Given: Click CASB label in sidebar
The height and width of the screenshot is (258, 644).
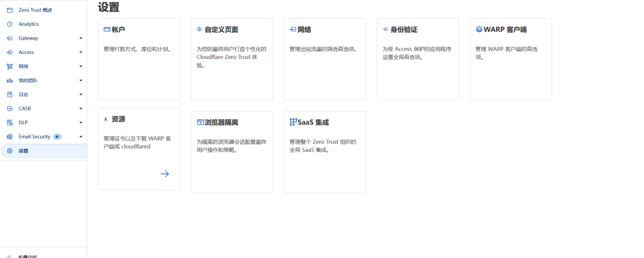Looking at the screenshot, I should [25, 109].
